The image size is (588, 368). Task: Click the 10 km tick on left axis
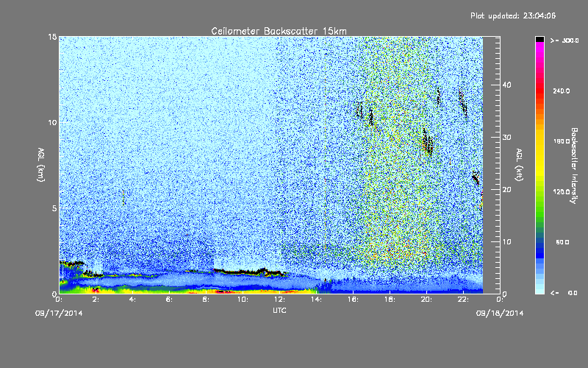click(x=52, y=123)
